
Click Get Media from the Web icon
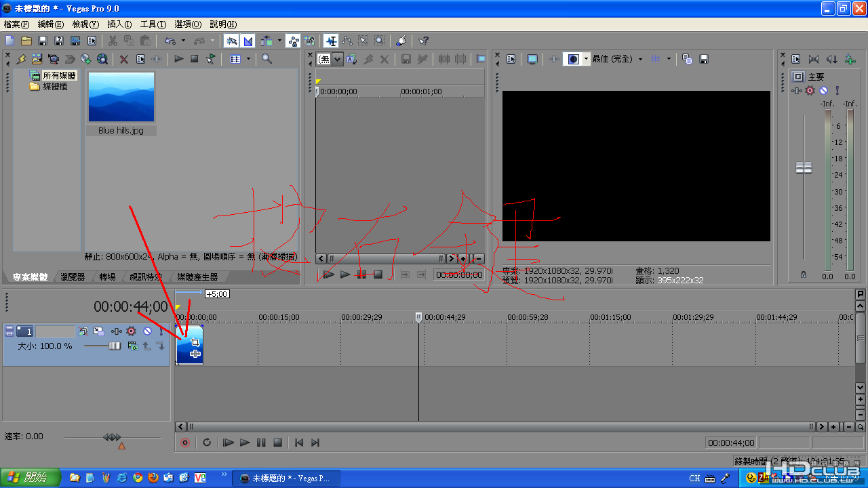pos(102,59)
